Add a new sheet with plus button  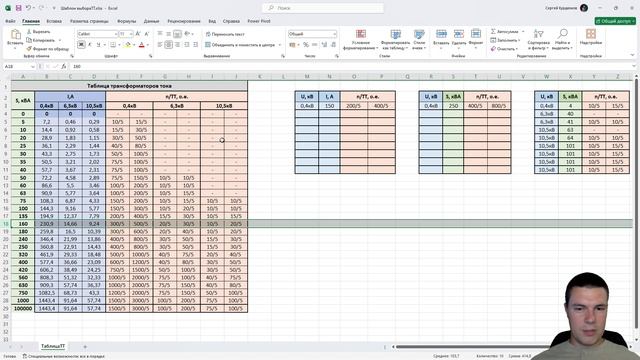pyautogui.click(x=85, y=347)
